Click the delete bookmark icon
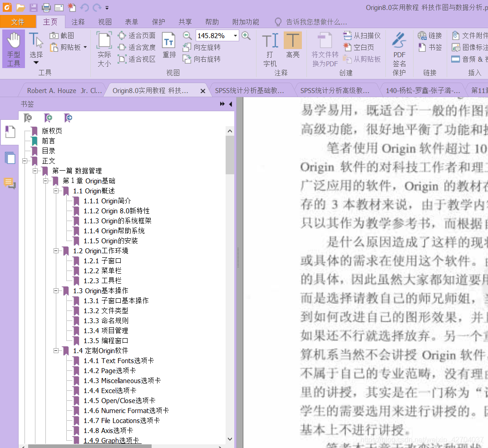Image resolution: width=488 pixels, height=448 pixels. 28,118
